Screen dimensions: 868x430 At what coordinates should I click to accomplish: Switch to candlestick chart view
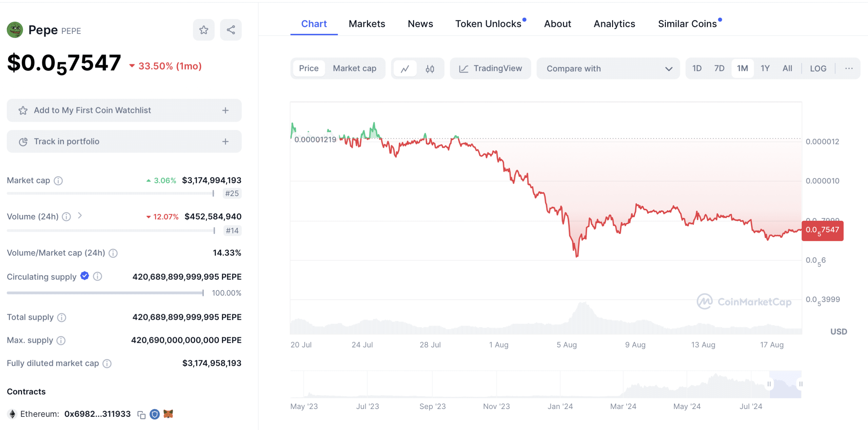pos(430,69)
